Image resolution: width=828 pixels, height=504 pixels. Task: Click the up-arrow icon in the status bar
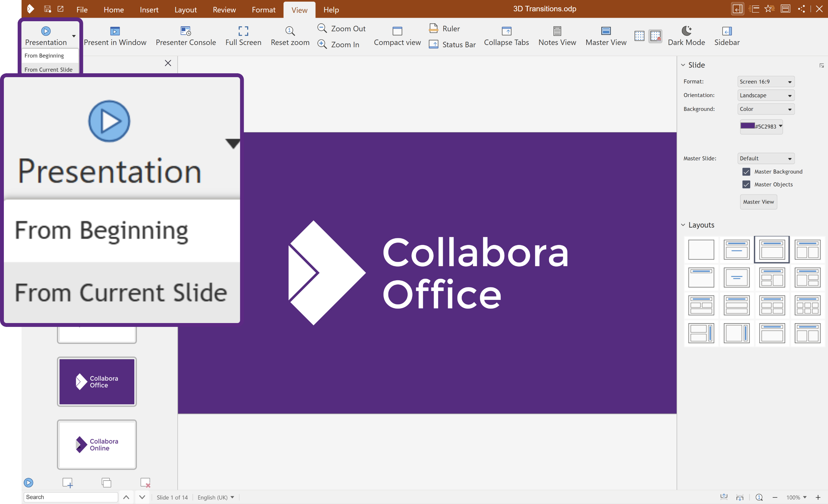(724, 497)
